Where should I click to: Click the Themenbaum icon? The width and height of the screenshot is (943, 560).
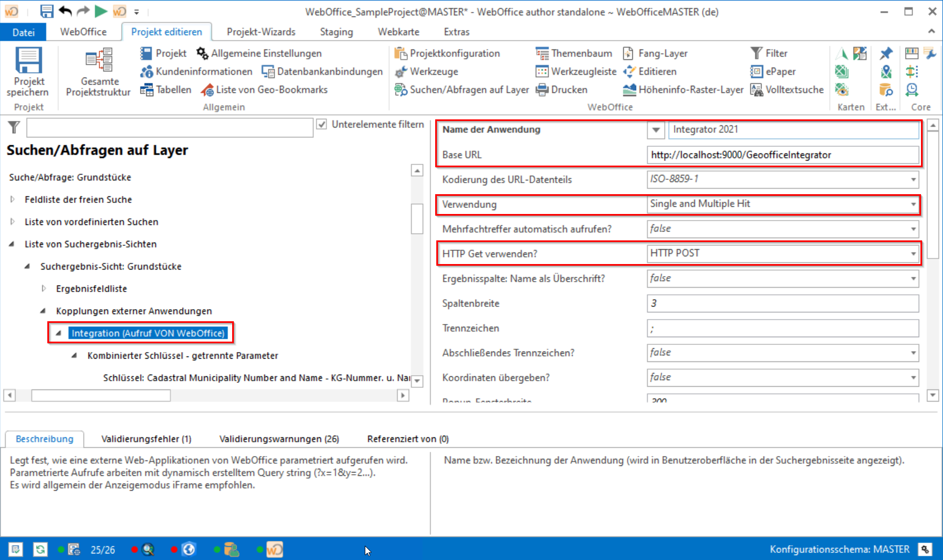coord(542,53)
